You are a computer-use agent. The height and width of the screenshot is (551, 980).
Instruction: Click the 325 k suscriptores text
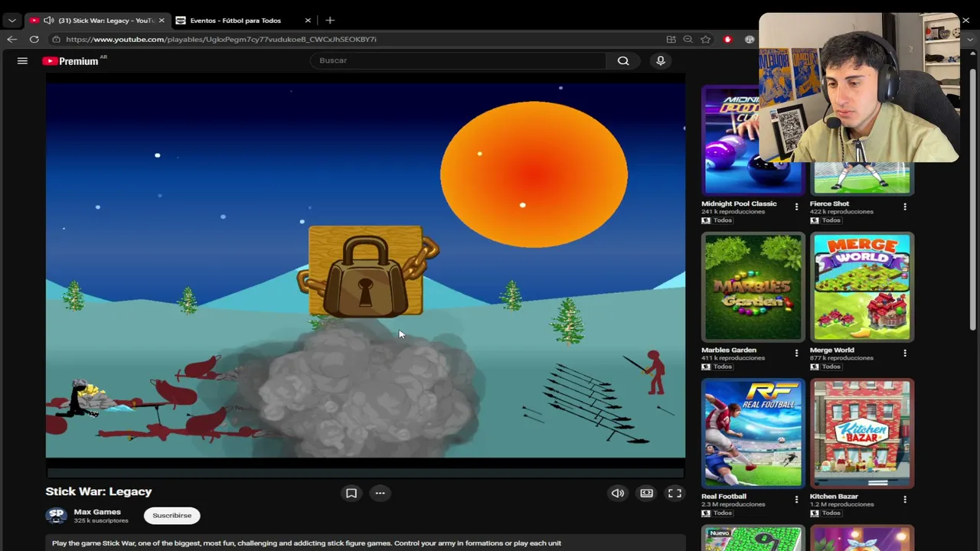click(x=101, y=521)
